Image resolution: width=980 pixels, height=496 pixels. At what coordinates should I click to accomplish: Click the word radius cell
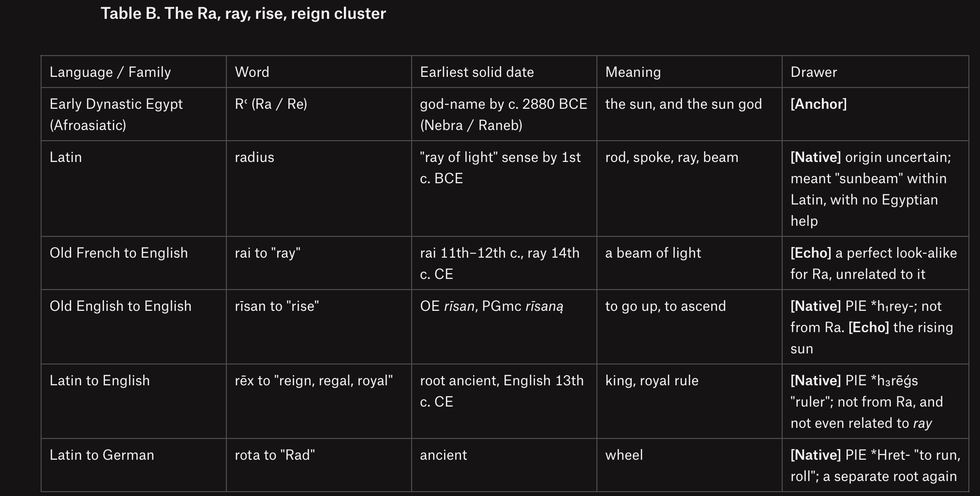click(319, 189)
